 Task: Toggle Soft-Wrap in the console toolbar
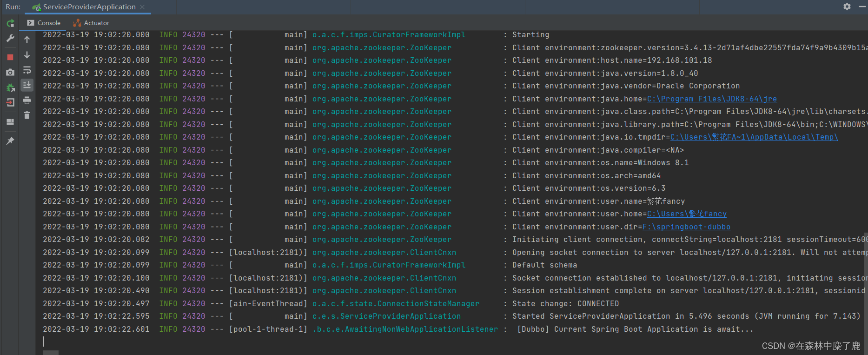coord(27,70)
